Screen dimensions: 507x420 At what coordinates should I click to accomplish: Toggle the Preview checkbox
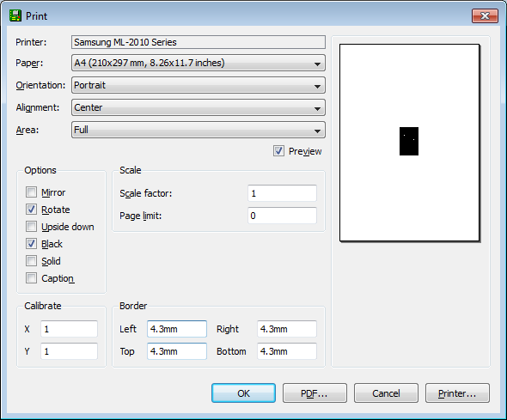278,151
